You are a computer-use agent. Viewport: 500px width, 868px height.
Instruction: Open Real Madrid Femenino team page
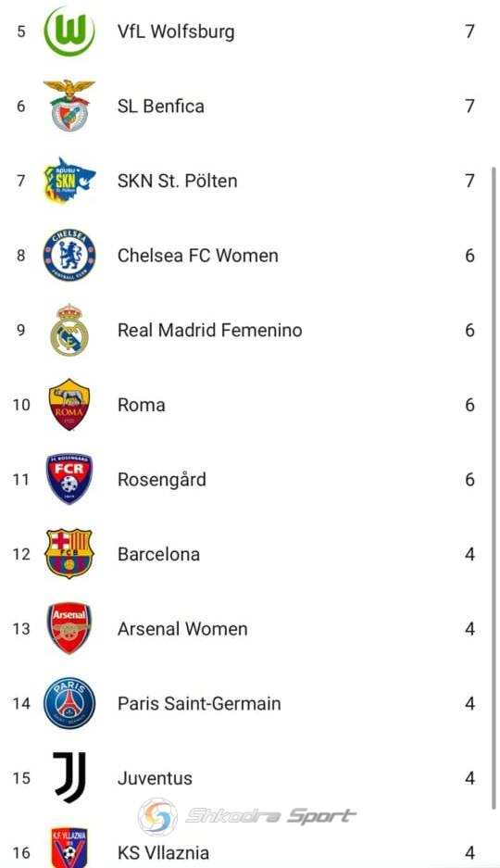209,330
